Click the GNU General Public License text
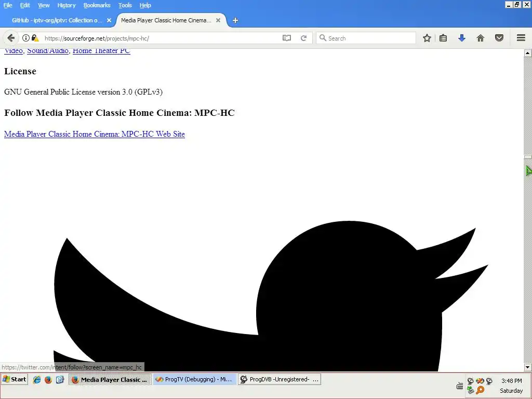Viewport: 532px width, 399px height. pyautogui.click(x=83, y=92)
